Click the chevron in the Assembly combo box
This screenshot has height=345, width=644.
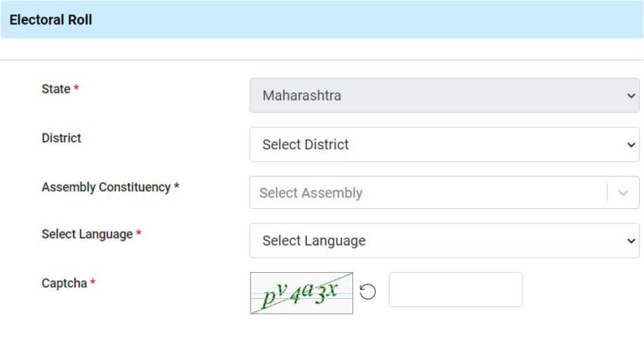[623, 193]
